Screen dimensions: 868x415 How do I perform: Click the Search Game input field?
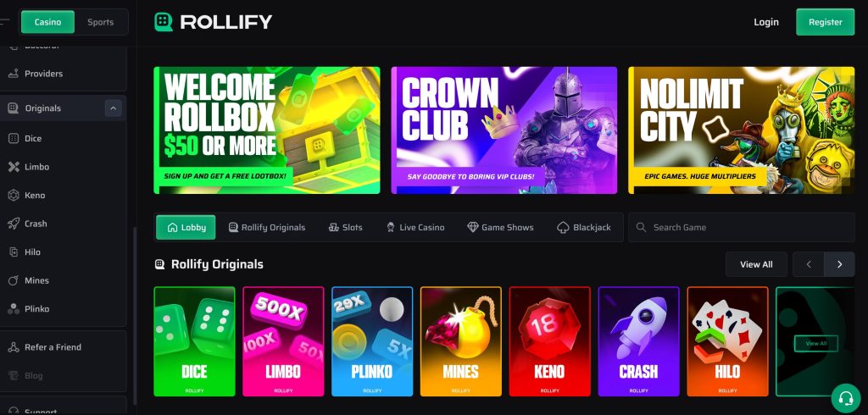pyautogui.click(x=741, y=228)
